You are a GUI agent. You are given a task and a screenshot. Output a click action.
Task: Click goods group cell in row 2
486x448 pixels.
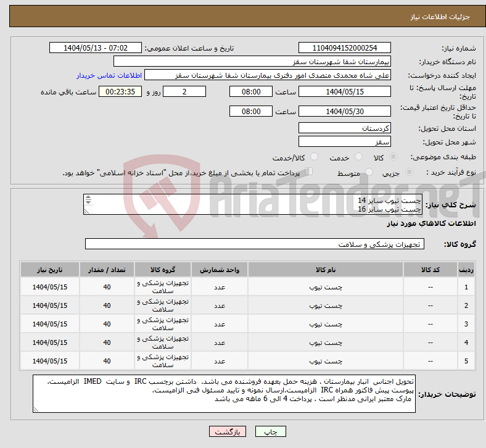163,305
